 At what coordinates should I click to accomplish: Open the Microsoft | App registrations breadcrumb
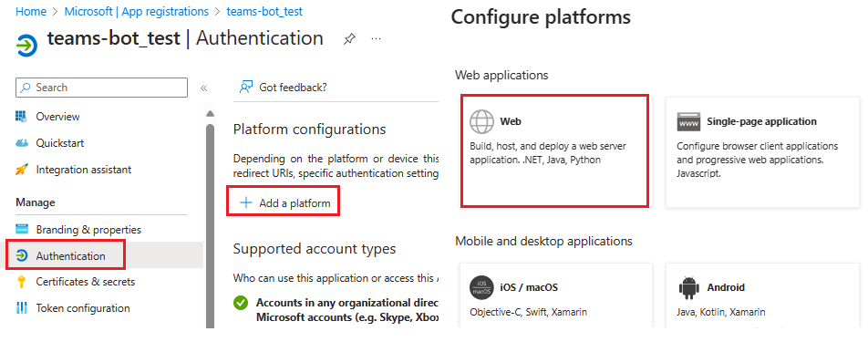(x=136, y=11)
